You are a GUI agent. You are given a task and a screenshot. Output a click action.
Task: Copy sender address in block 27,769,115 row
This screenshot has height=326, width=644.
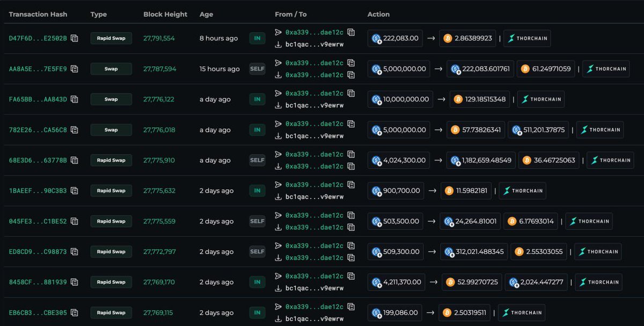point(351,307)
